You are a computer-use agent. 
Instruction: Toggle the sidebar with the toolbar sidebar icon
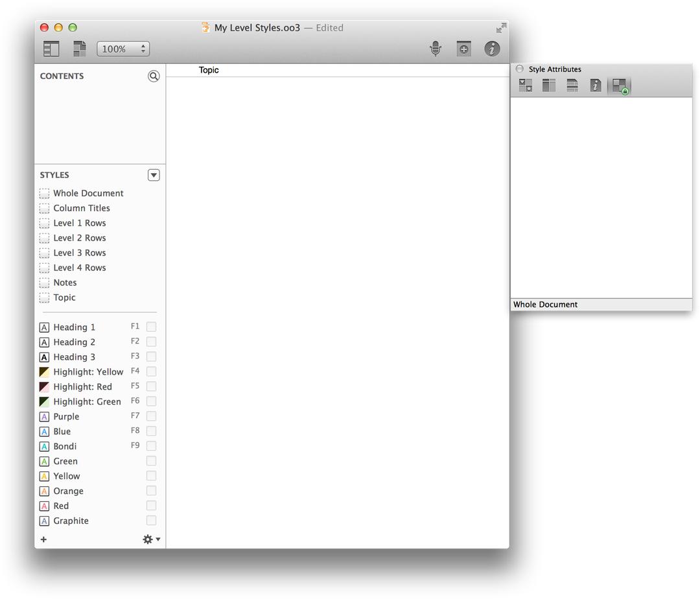tap(51, 49)
